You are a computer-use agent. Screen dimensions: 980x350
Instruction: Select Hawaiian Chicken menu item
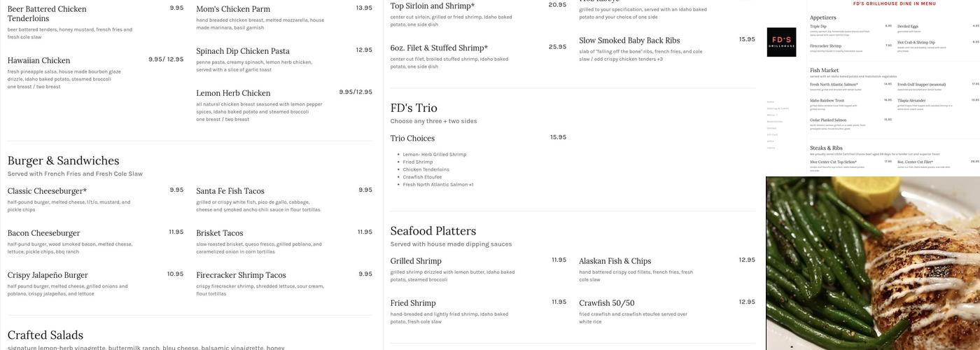[38, 61]
